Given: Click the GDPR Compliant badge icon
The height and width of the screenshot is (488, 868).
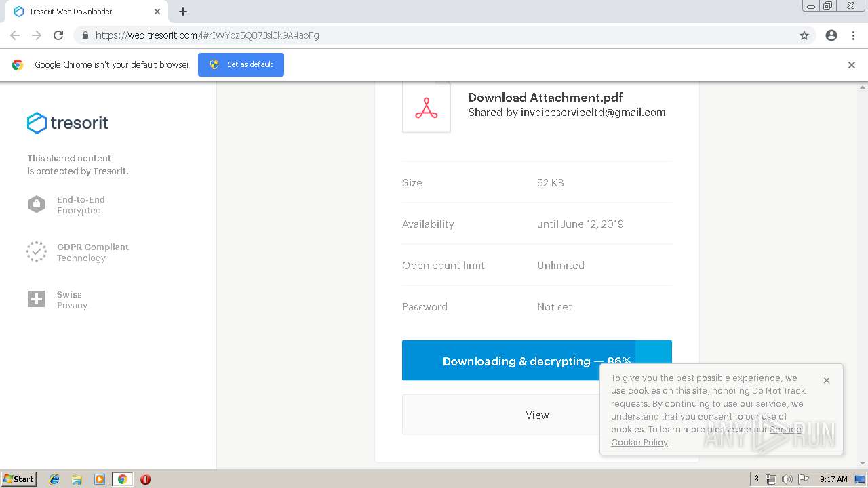Looking at the screenshot, I should pyautogui.click(x=37, y=252).
